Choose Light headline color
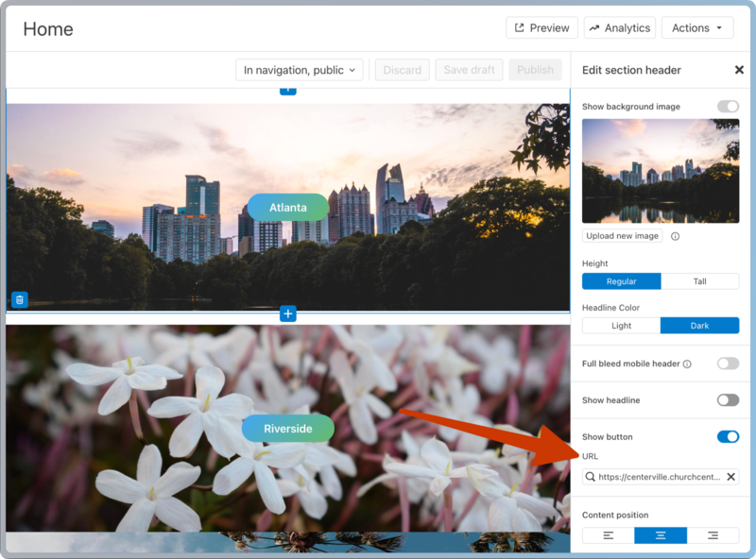The image size is (756, 559). pos(621,326)
